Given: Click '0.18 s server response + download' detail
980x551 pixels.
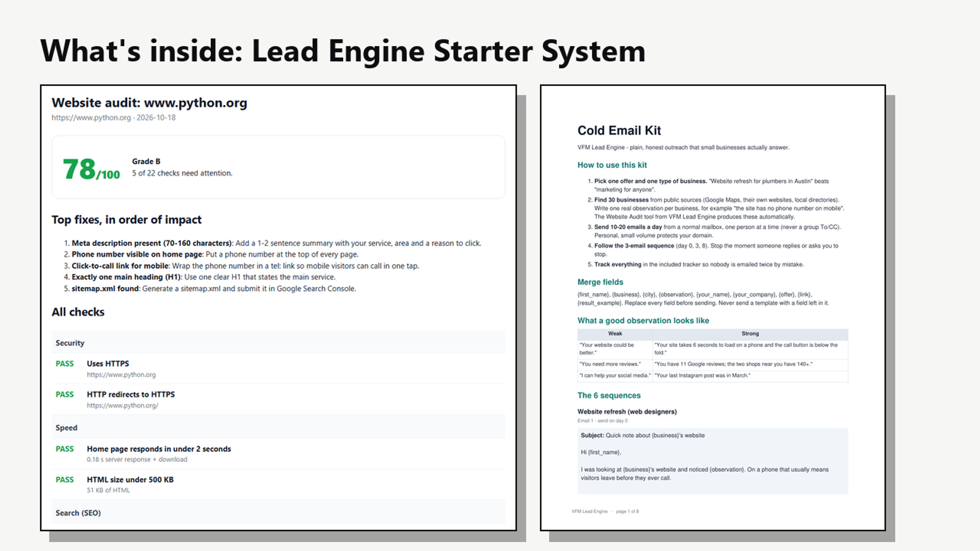Looking at the screenshot, I should (137, 459).
